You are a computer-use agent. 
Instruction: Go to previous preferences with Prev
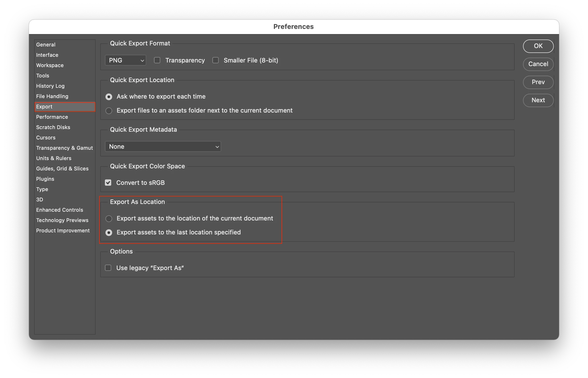click(x=538, y=82)
